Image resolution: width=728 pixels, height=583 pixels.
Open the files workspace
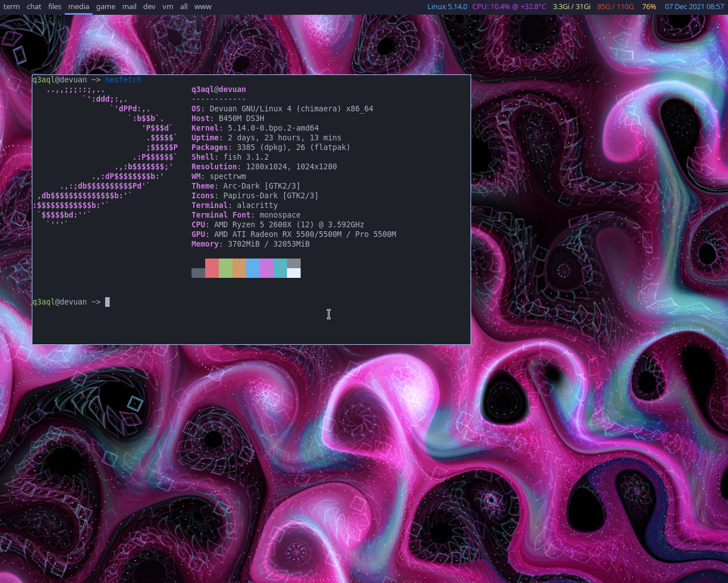55,7
